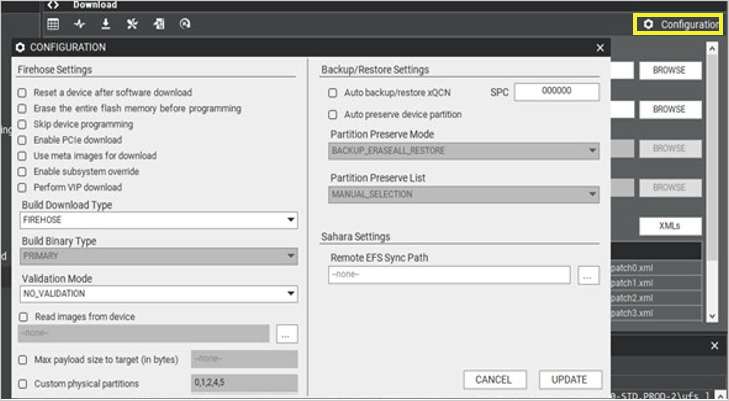This screenshot has height=401, width=729.
Task: Click the code brackets icon beside Download
Action: click(53, 5)
